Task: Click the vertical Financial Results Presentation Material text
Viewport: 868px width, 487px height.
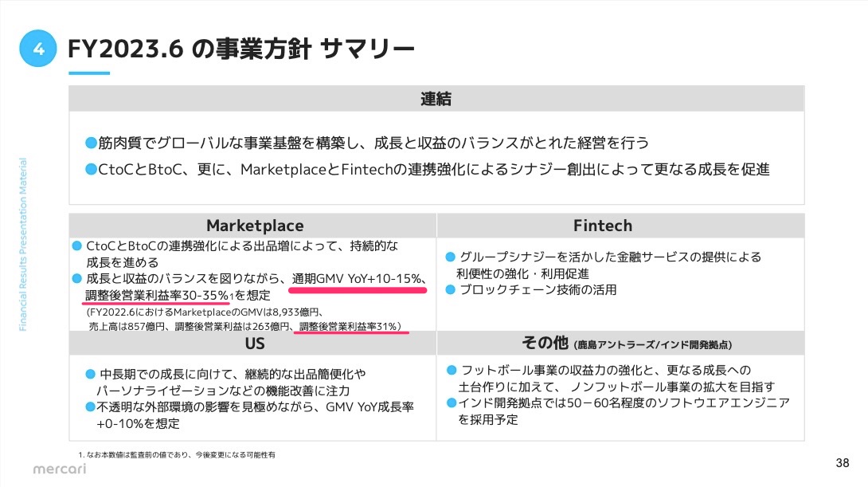Action: [x=22, y=244]
